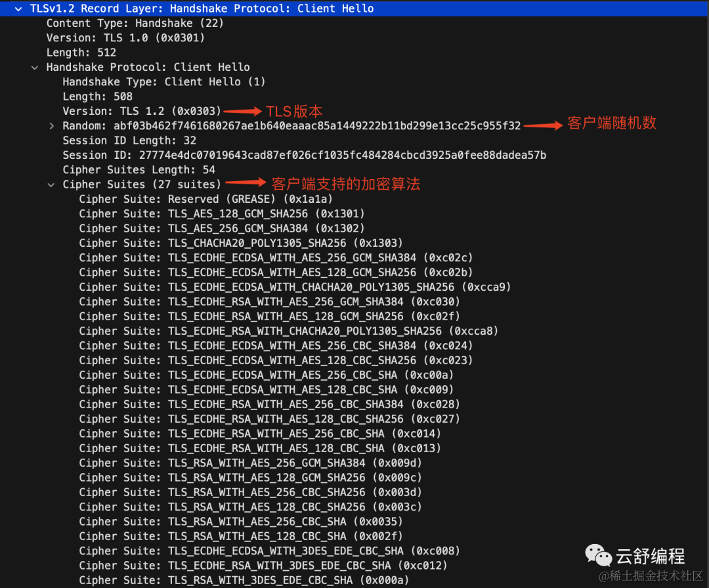Screen dimensions: 709x588
Task: Collapse the Cipher Suites (27 suites) list
Action: 51,185
